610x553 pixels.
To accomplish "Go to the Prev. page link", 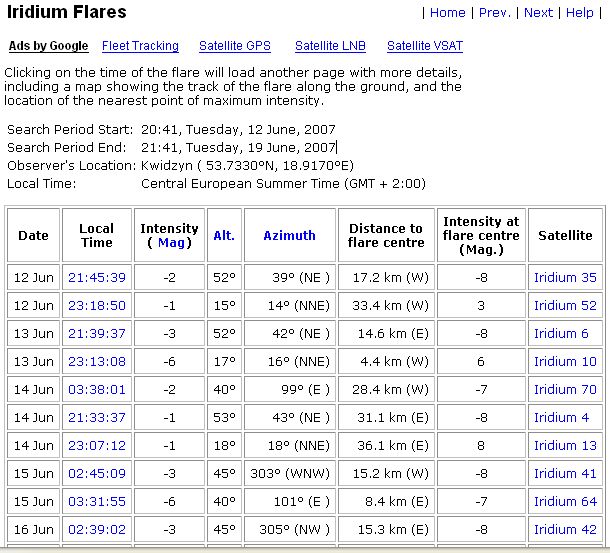I will (494, 13).
